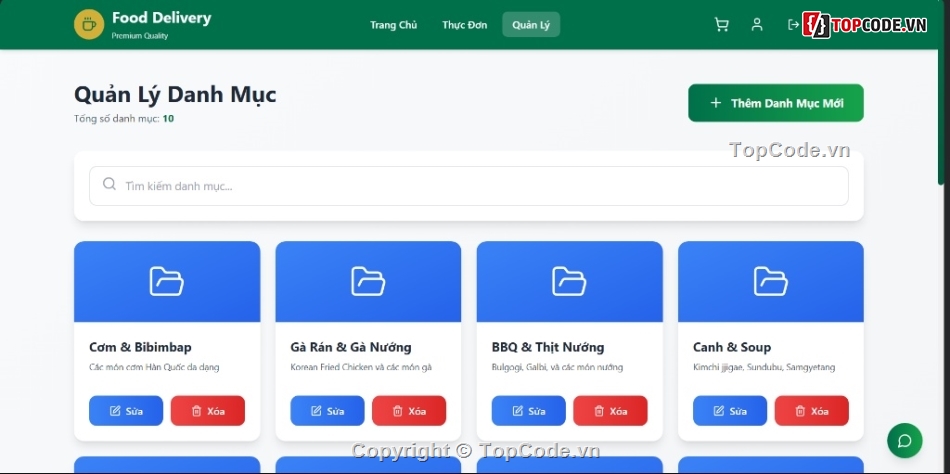
Task: Click the logout icon in header
Action: pos(793,25)
